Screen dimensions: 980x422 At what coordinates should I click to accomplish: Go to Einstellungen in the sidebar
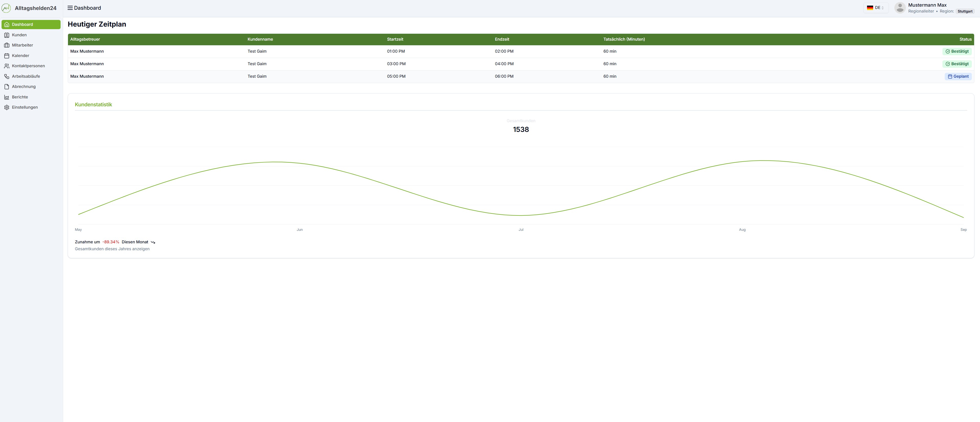pos(31,107)
